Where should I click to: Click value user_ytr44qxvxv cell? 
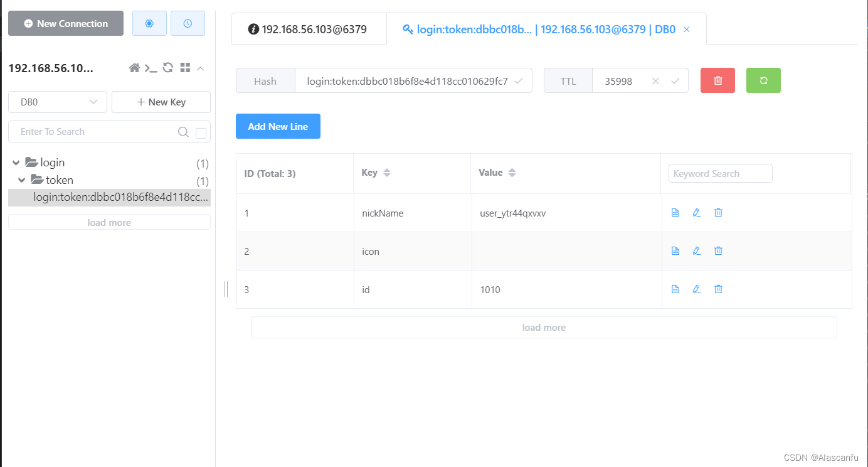click(566, 213)
